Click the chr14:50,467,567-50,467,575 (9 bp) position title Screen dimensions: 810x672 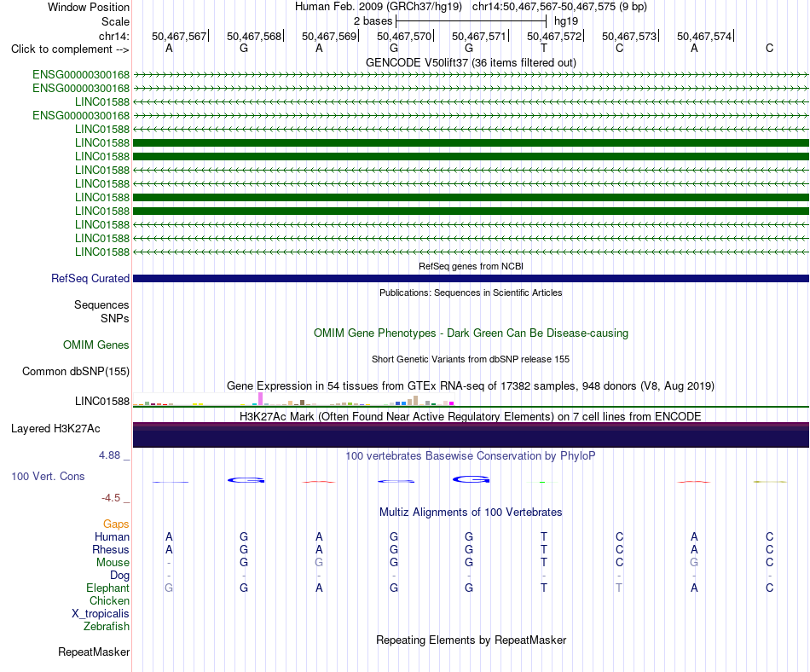(559, 7)
